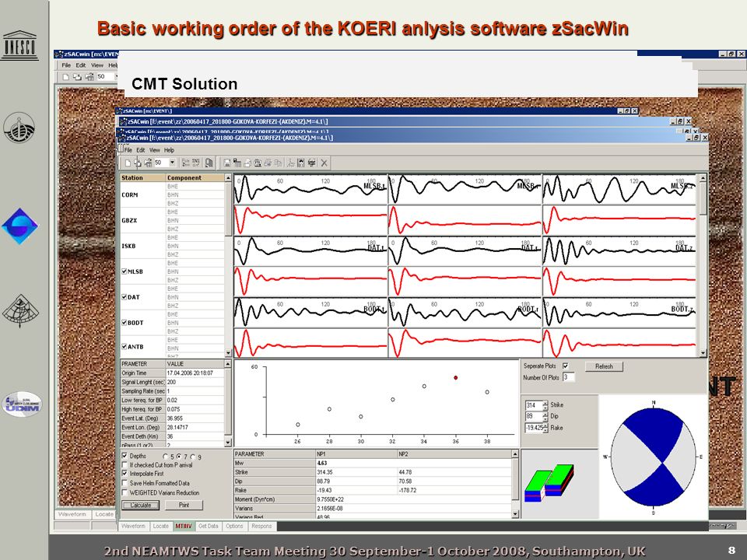Click the New document icon in the zSACwin toolbar
The width and height of the screenshot is (747, 560).
coord(128,163)
